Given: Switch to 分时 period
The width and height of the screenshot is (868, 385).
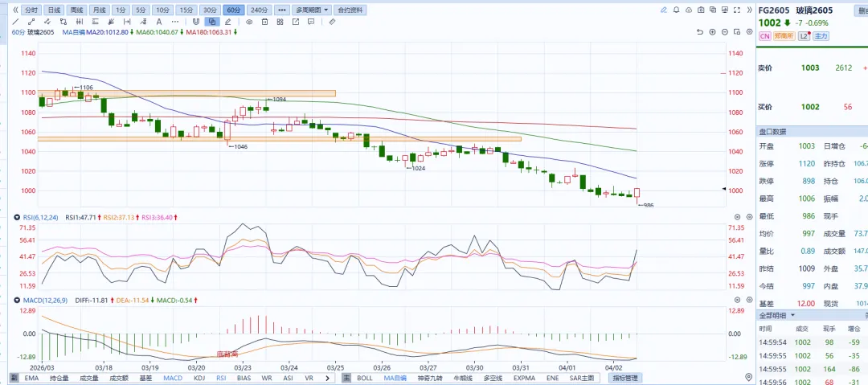Looking at the screenshot, I should click(31, 10).
